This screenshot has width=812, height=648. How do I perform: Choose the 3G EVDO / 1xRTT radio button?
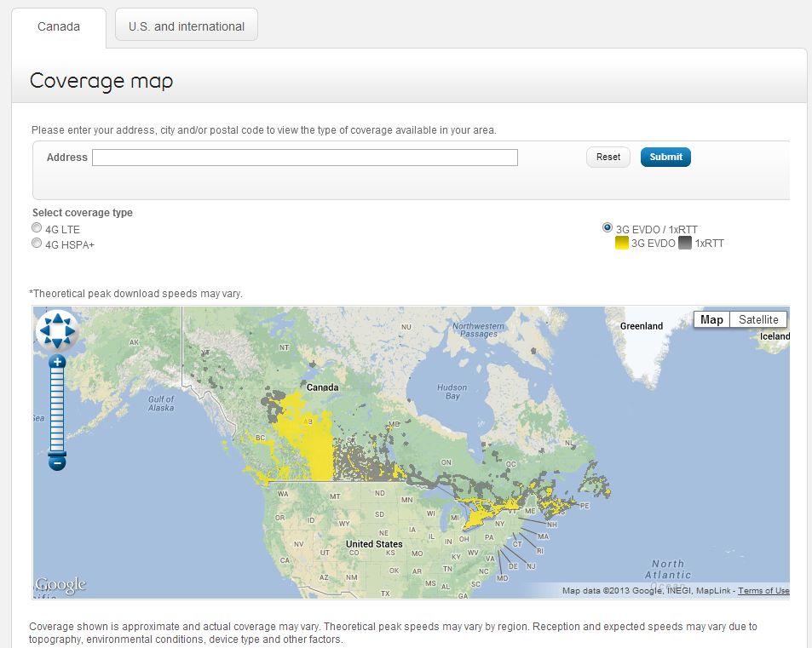(x=607, y=228)
